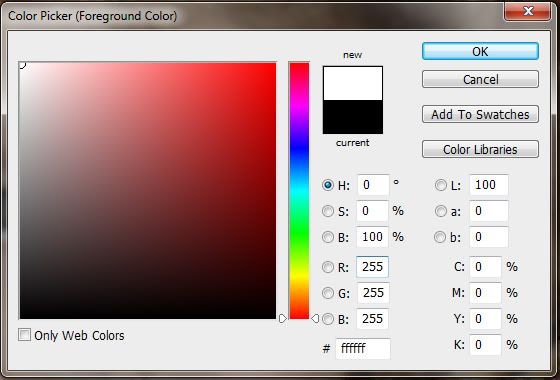The image size is (560, 380).
Task: Select the blue B radio button below G
Action: [x=328, y=319]
